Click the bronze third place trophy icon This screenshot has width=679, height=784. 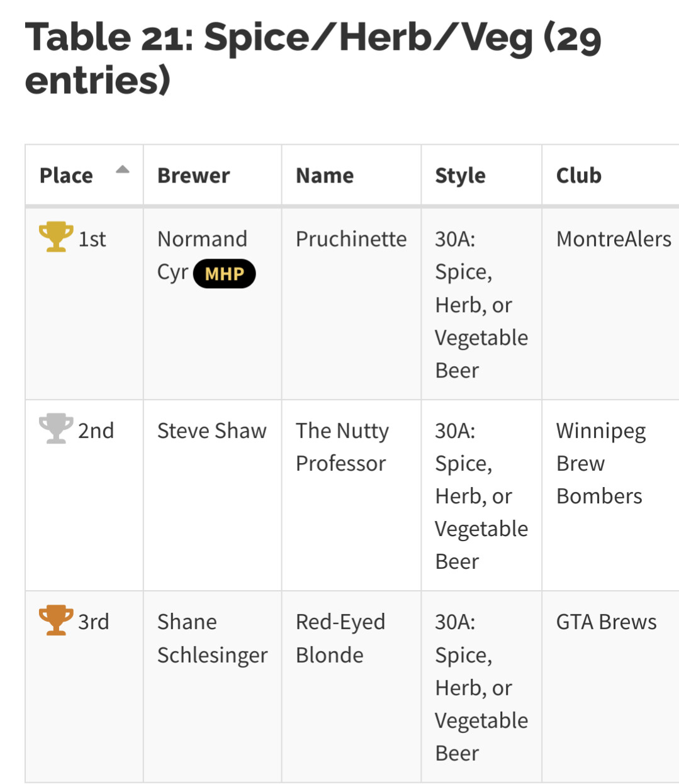(x=55, y=620)
